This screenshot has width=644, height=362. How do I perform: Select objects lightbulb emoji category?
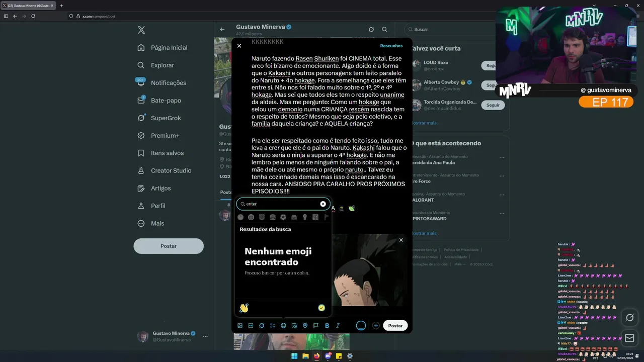coord(305,217)
